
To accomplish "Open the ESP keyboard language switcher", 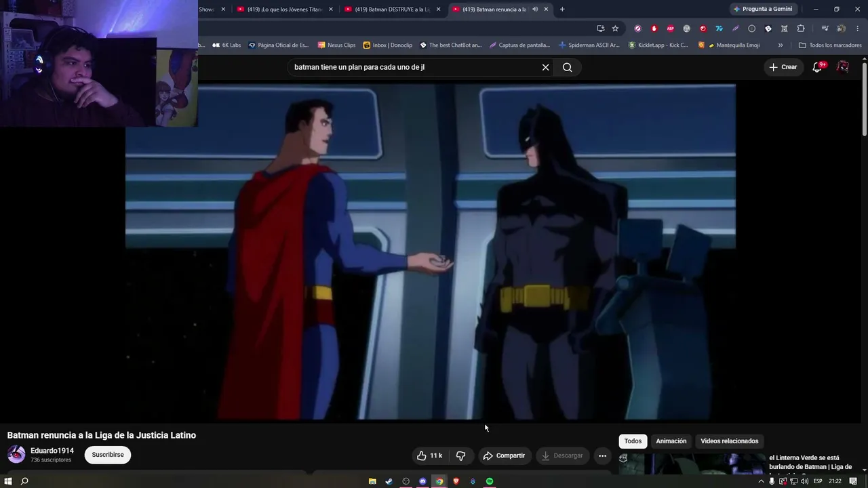I will pos(818,481).
